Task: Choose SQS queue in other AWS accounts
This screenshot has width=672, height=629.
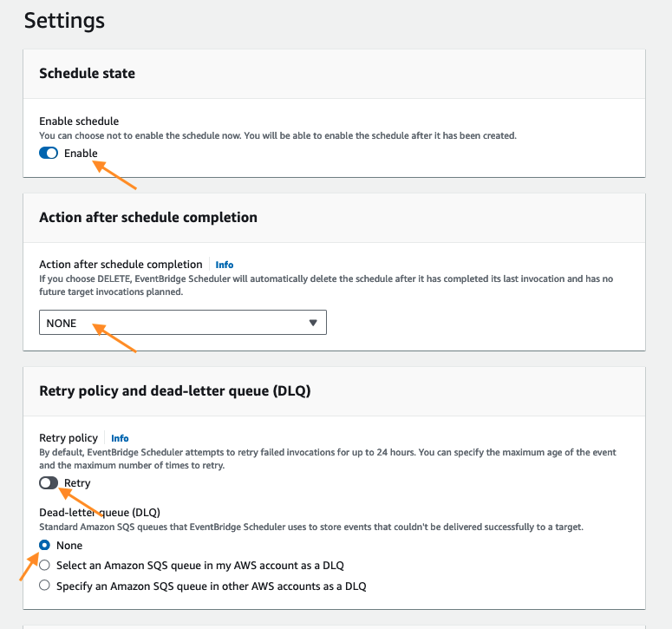Action: coord(44,586)
